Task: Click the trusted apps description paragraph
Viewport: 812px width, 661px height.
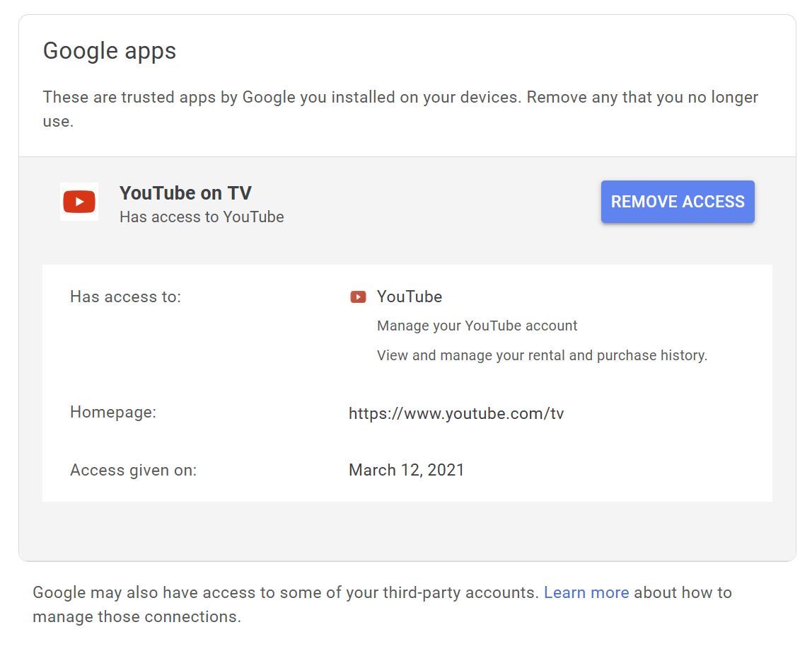Action: tap(400, 98)
